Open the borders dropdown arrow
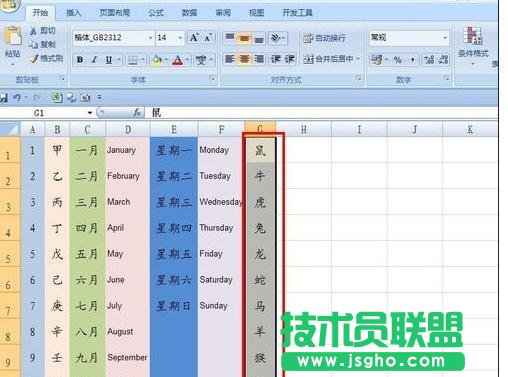The width and height of the screenshot is (508, 377). click(x=143, y=60)
